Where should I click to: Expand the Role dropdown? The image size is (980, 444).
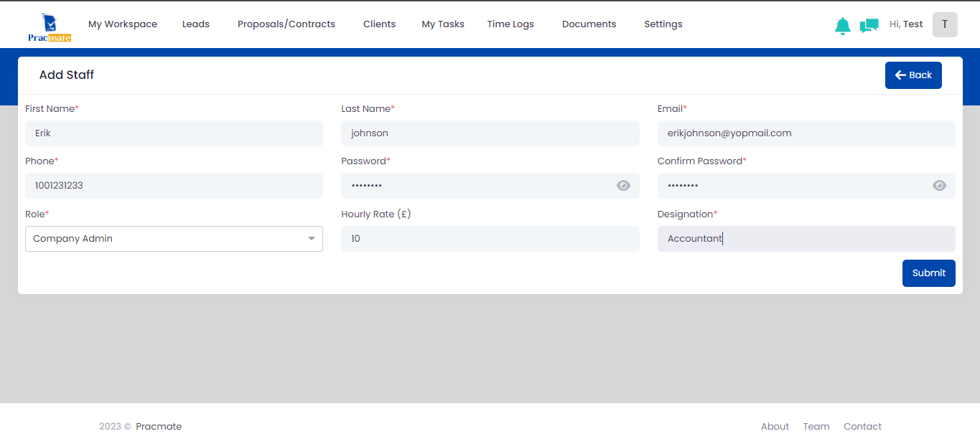[x=174, y=239]
